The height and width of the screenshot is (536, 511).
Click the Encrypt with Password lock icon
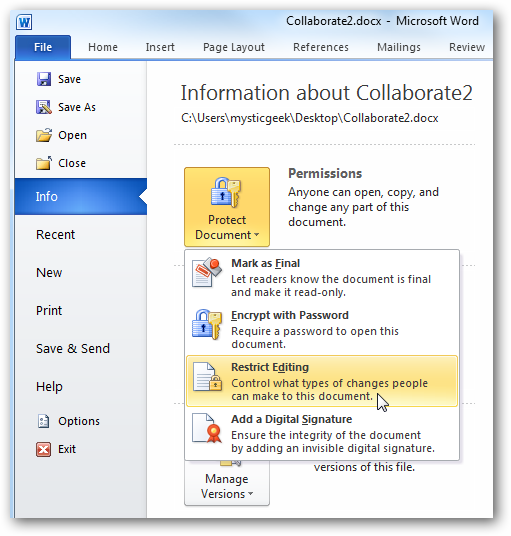point(206,324)
